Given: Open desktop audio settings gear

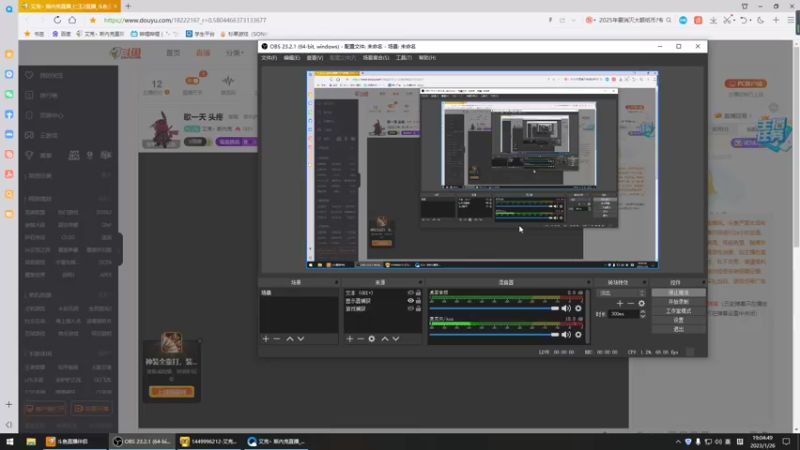Looking at the screenshot, I should tap(578, 308).
